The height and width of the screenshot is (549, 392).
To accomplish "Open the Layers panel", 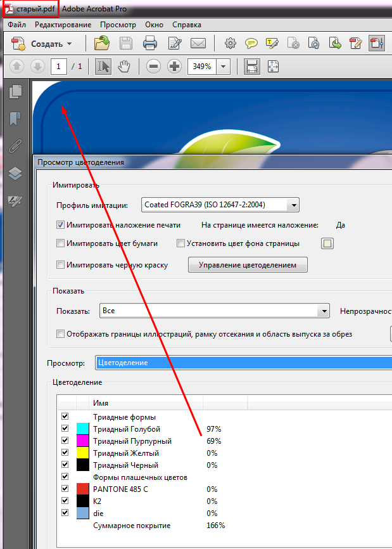I will tap(15, 173).
